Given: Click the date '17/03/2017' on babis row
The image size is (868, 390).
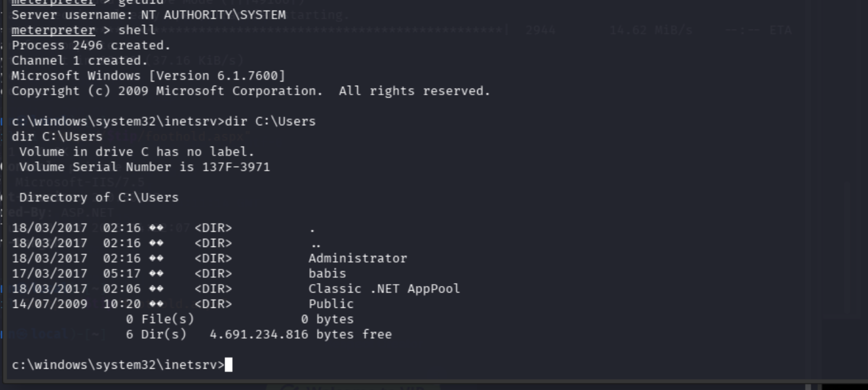Looking at the screenshot, I should pos(50,274).
